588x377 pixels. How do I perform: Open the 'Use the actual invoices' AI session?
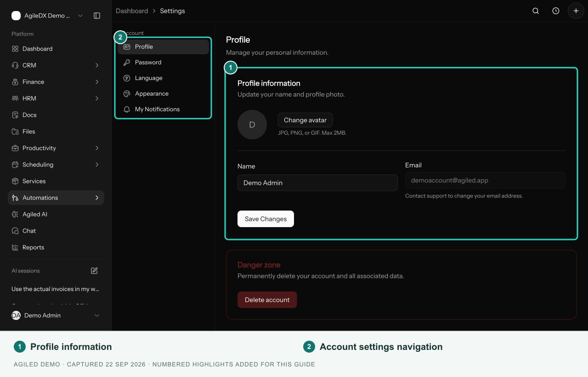[x=56, y=289]
